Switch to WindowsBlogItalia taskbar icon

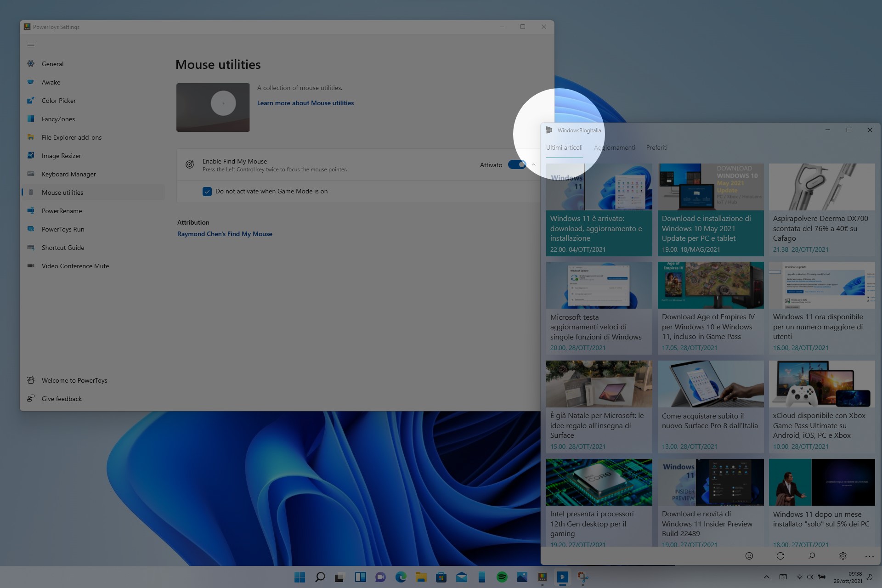click(562, 577)
